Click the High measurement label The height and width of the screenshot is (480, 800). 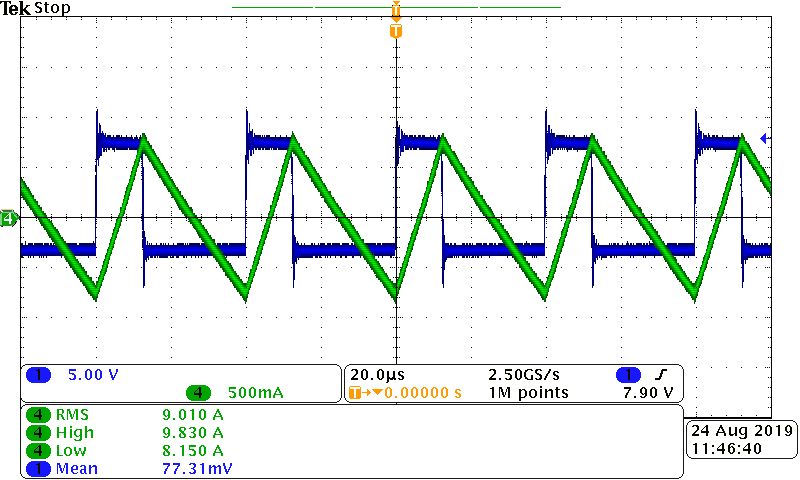tap(75, 433)
